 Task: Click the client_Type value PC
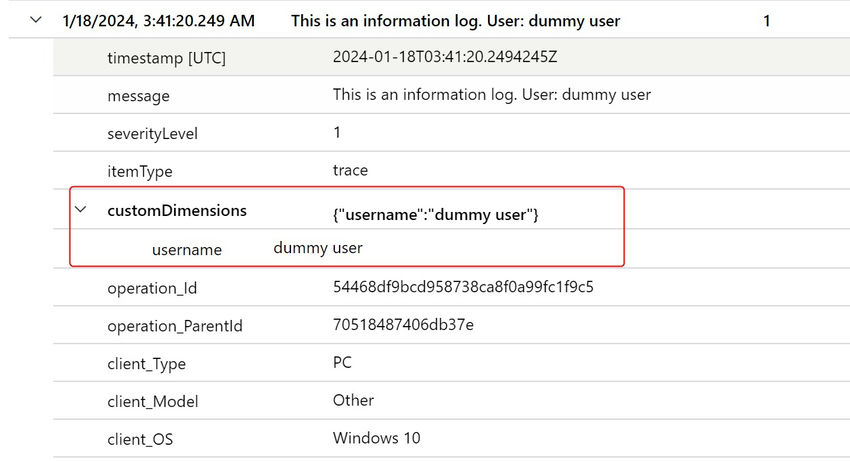(342, 362)
